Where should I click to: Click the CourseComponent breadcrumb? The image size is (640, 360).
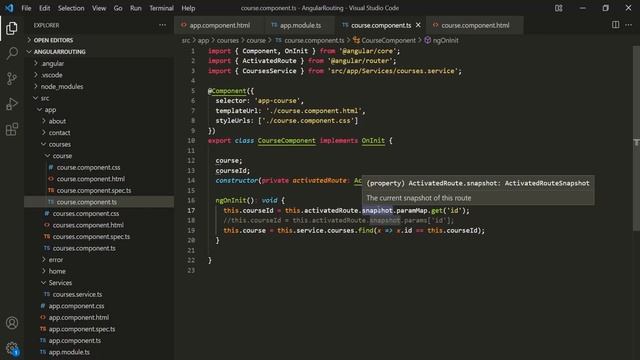384,40
